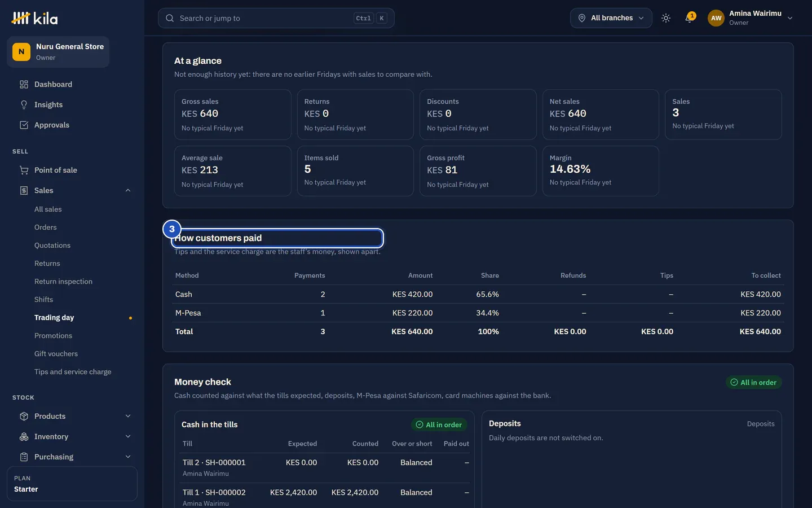Screen dimensions: 812x508
Task: Open the Dashboard grid icon
Action: (24, 85)
